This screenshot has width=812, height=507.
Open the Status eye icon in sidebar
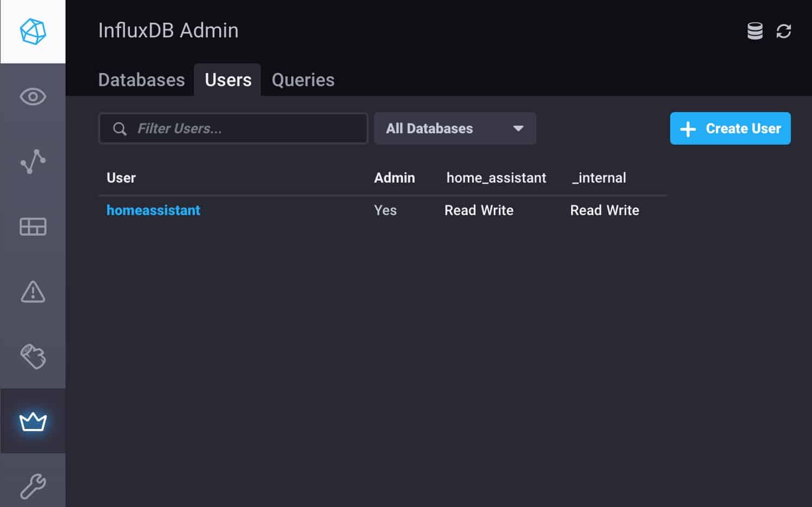point(33,96)
